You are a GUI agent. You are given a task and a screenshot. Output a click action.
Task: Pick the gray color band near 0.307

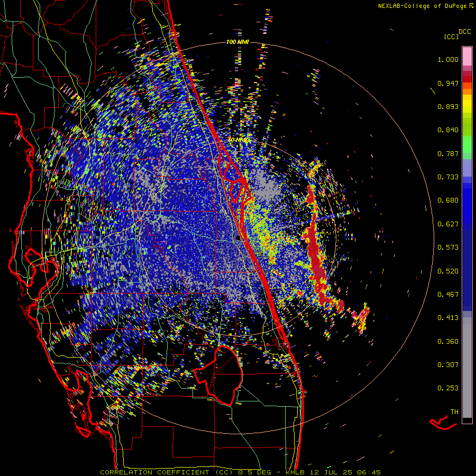coord(467,368)
